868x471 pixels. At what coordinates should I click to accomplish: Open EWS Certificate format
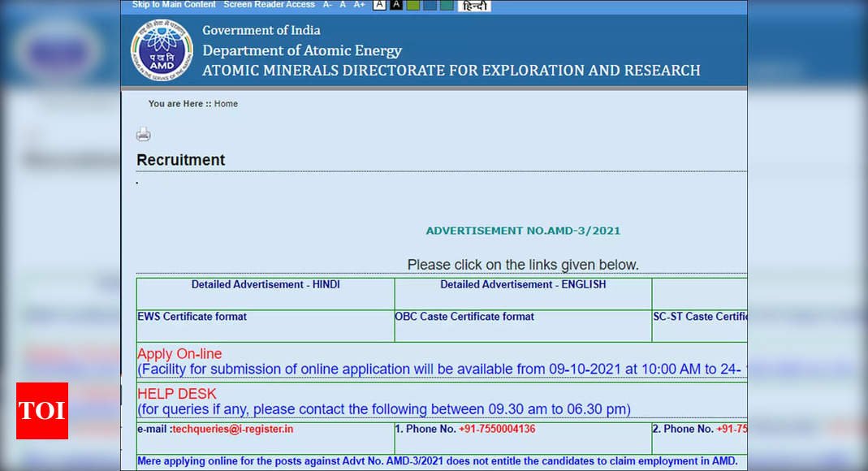click(192, 317)
